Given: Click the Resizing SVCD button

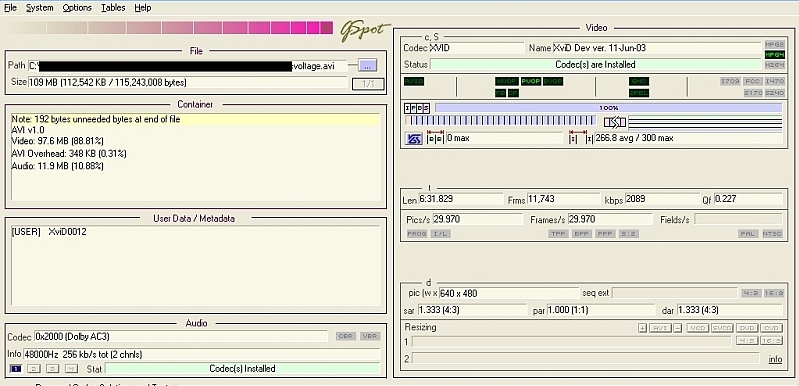Looking at the screenshot, I should [x=723, y=328].
